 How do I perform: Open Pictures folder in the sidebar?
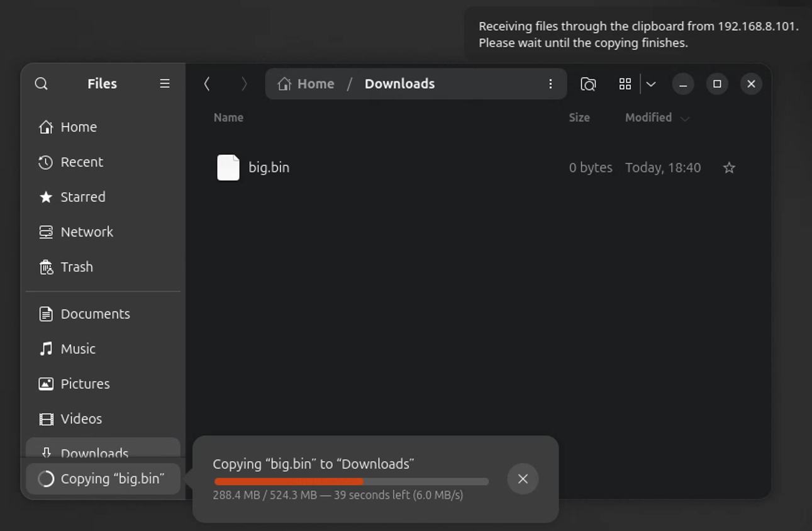click(103, 384)
